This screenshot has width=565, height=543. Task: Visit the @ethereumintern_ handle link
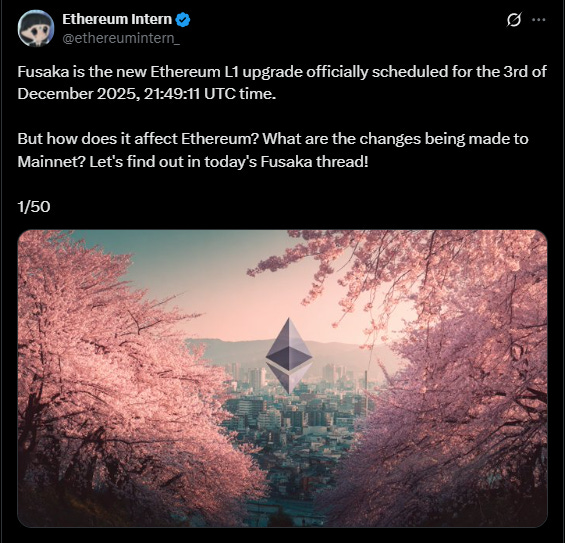coord(121,38)
